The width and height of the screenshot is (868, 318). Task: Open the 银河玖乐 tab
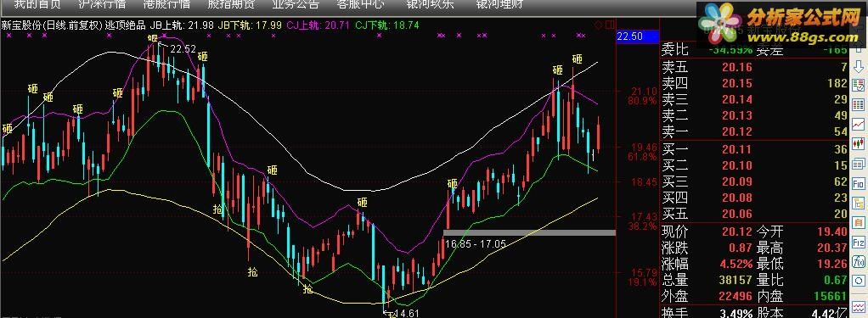(430, 5)
